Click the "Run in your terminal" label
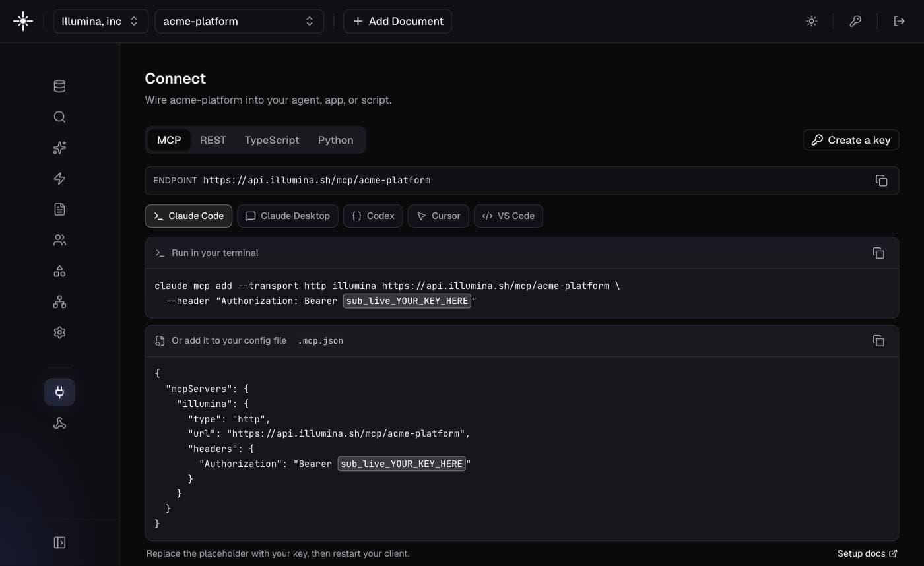Viewport: 924px width, 566px height. tap(215, 253)
